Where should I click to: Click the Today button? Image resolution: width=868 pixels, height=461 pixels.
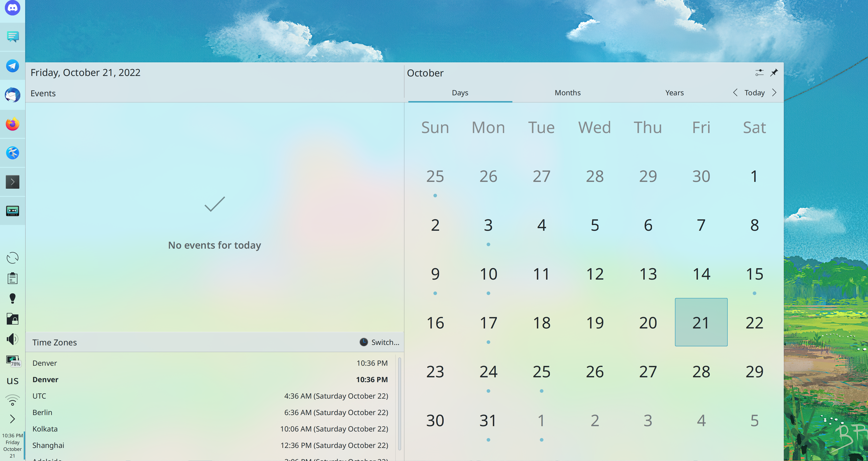(755, 93)
